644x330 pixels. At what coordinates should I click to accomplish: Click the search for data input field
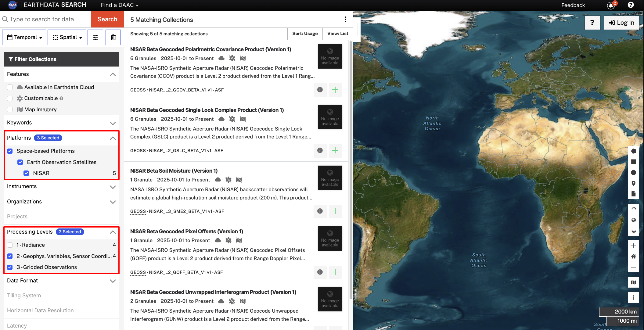coord(46,19)
